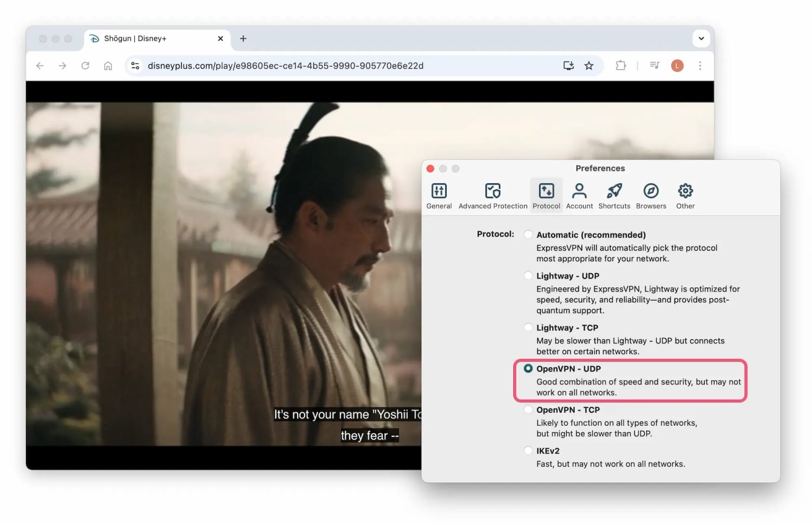Screen dimensions: 812x523
Task: Switch to the IKEv2 protocol
Action: 528,450
